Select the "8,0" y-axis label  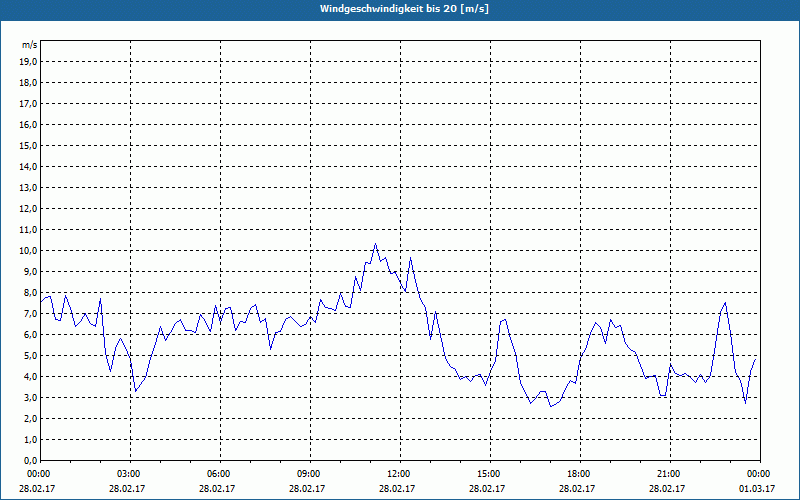pos(30,293)
